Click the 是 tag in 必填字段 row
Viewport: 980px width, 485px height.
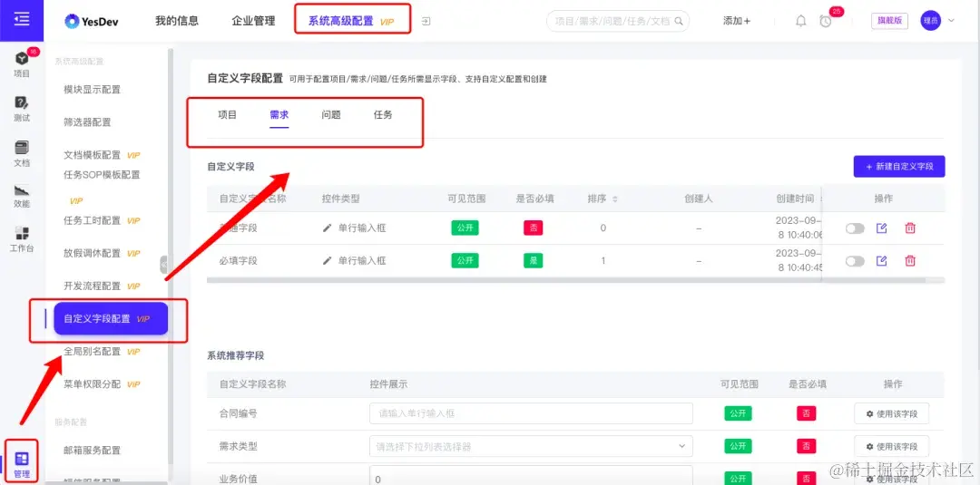(x=534, y=260)
